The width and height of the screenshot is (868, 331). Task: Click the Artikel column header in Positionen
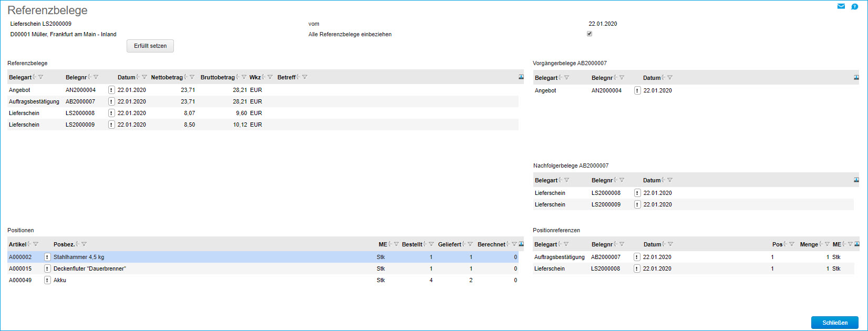pyautogui.click(x=17, y=244)
